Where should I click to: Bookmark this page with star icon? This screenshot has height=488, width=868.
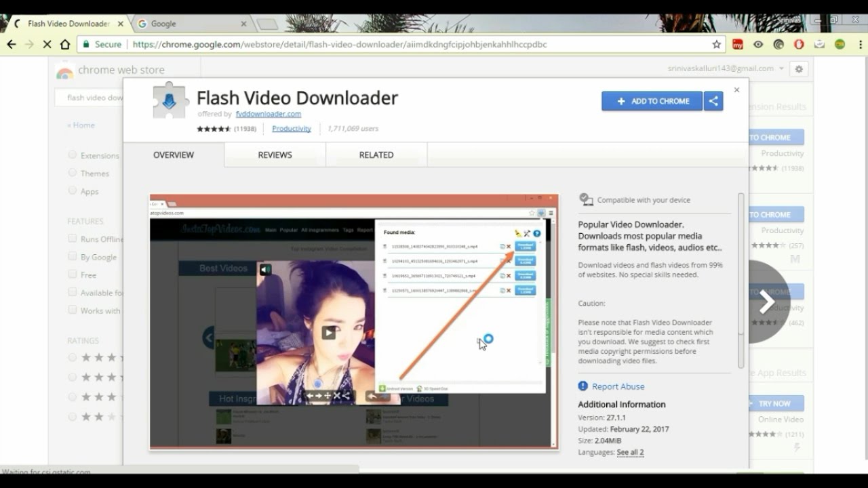point(716,44)
